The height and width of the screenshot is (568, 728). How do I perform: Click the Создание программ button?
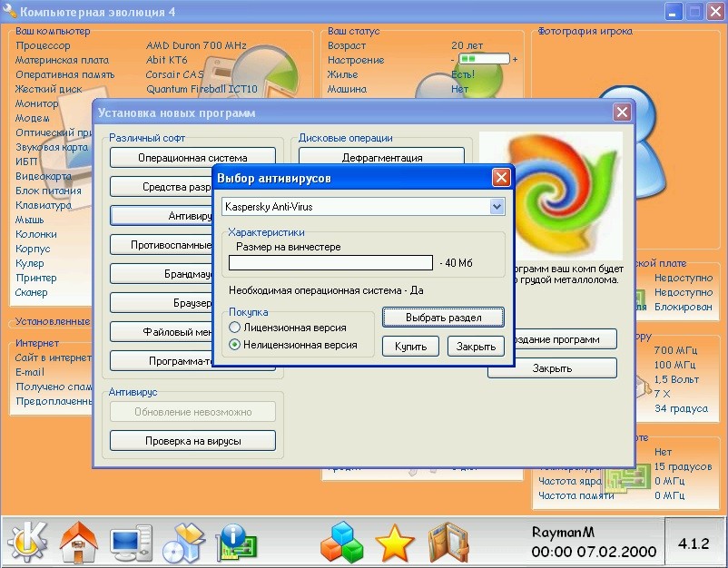pos(566,339)
